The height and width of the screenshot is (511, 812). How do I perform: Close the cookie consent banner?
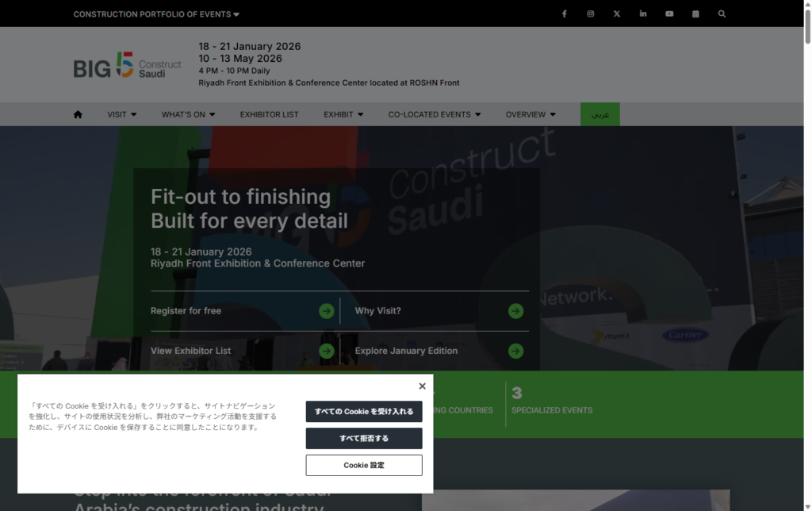click(x=422, y=386)
